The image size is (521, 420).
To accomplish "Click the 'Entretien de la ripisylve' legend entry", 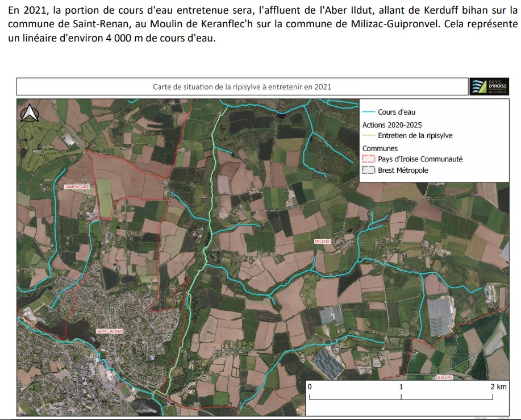I will pyautogui.click(x=415, y=136).
